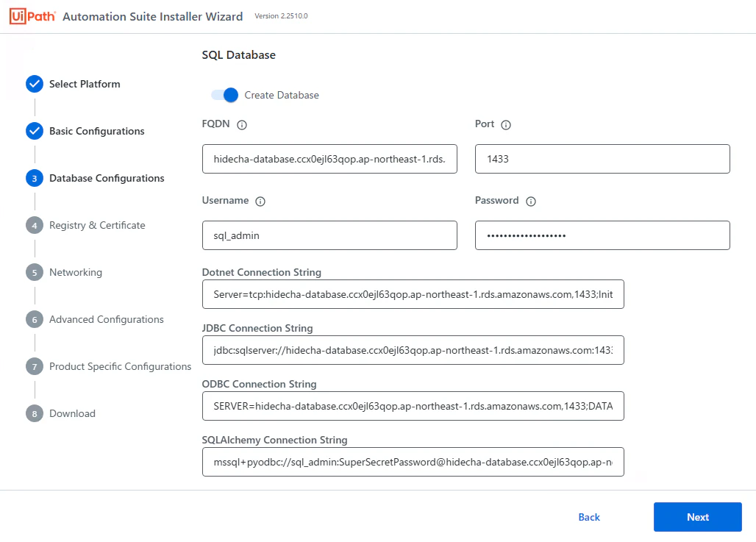Screen dimensions: 756x542
Task: Click the 'Version 2.2510.0' text
Action: point(281,16)
